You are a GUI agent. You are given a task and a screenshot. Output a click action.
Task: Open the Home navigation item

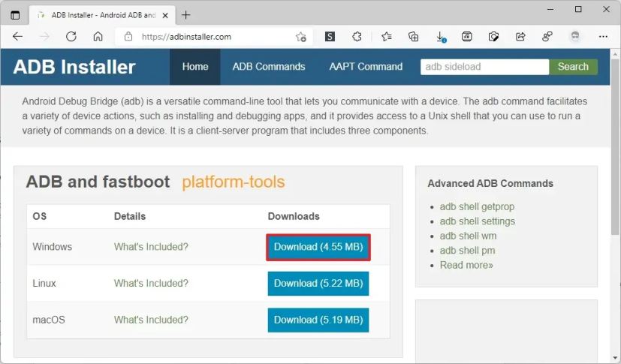[x=194, y=67]
